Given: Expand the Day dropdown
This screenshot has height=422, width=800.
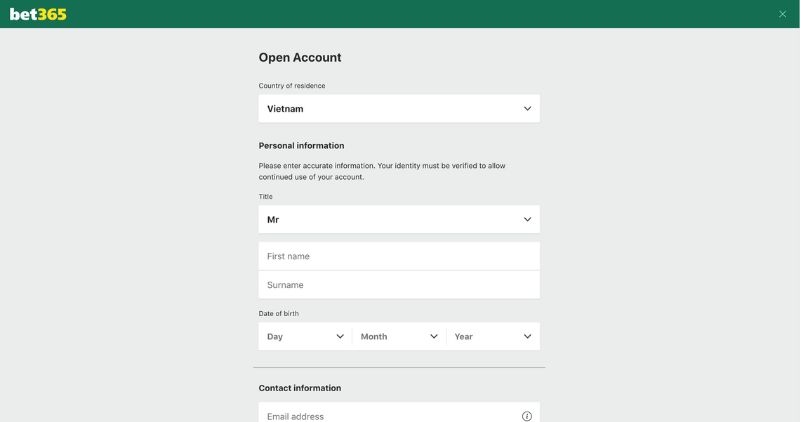Looking at the screenshot, I should click(305, 336).
